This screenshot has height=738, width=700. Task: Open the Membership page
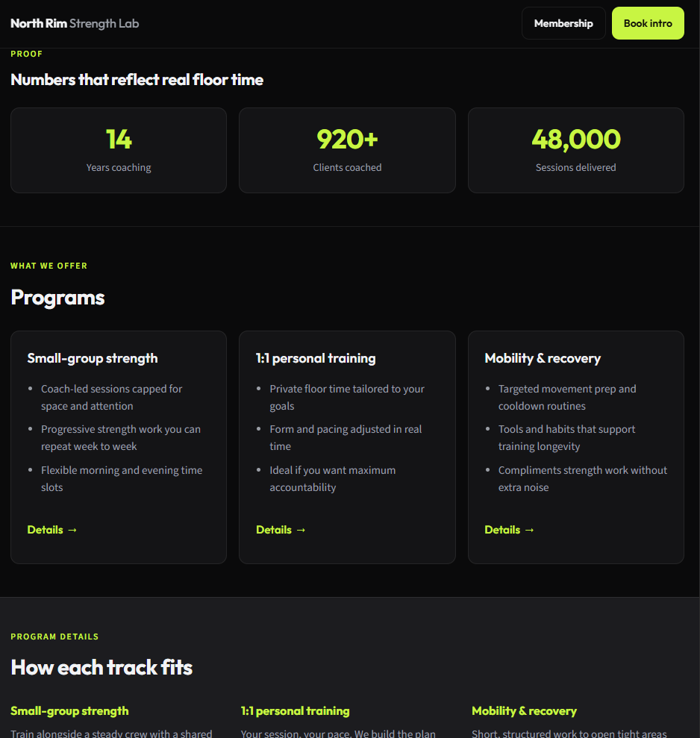(x=563, y=23)
